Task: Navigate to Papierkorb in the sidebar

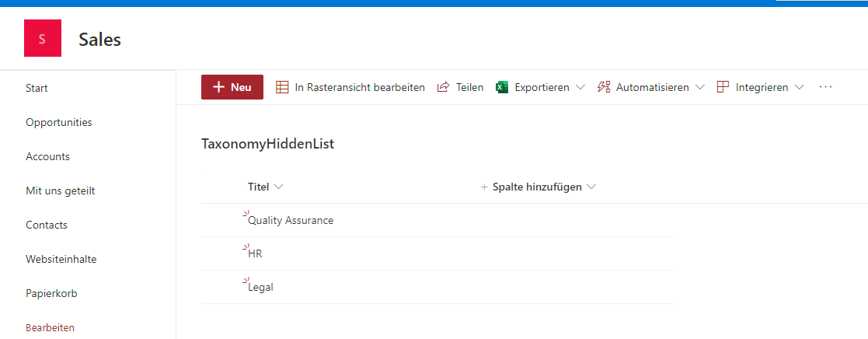Action: 51,293
